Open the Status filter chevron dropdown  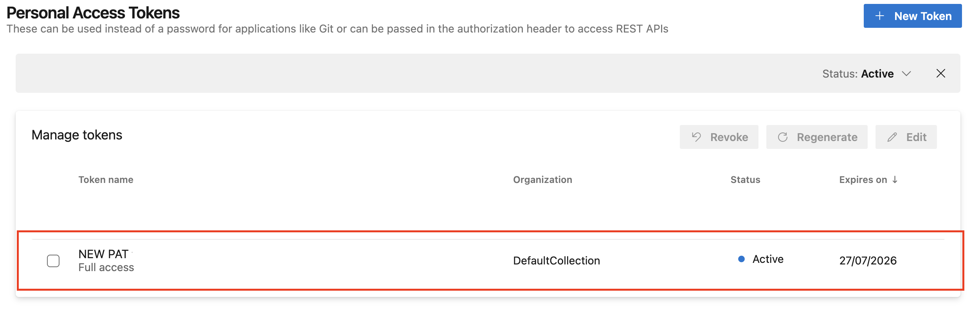coord(906,74)
